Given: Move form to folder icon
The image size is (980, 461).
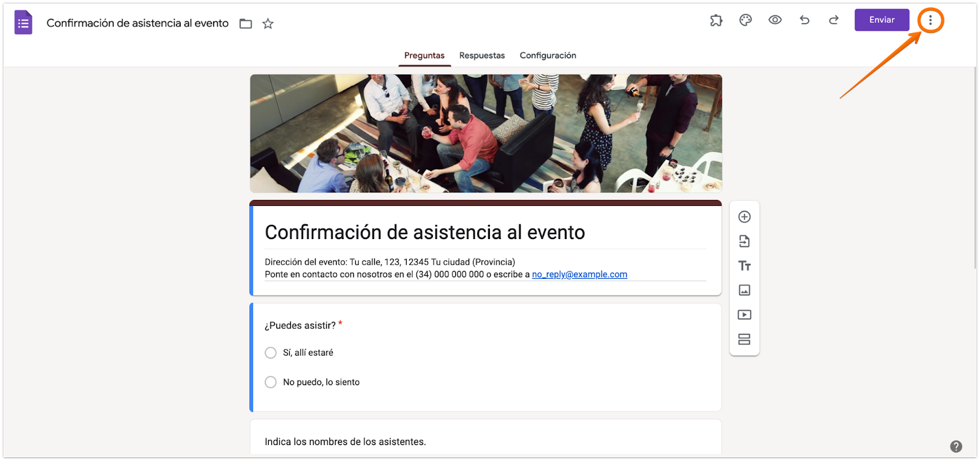Looking at the screenshot, I should pos(246,24).
